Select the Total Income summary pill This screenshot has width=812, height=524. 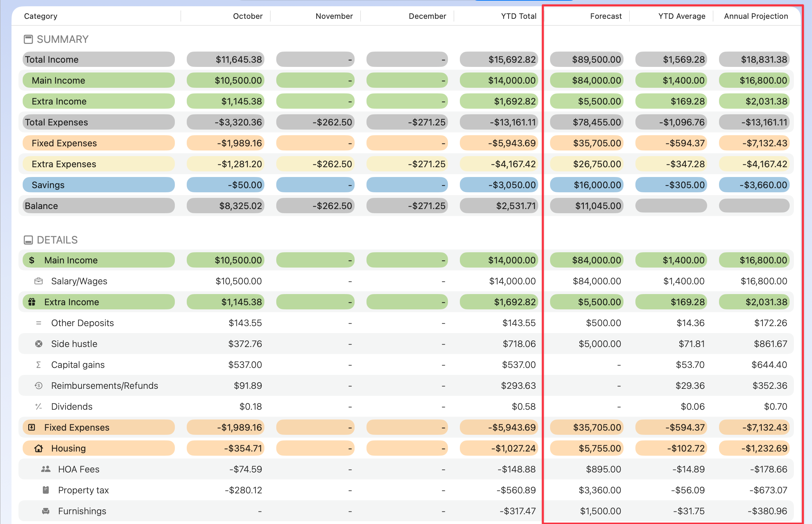click(x=98, y=59)
